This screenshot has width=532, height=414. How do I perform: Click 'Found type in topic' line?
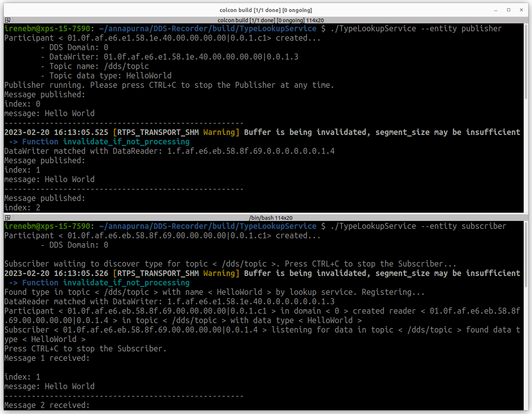214,292
